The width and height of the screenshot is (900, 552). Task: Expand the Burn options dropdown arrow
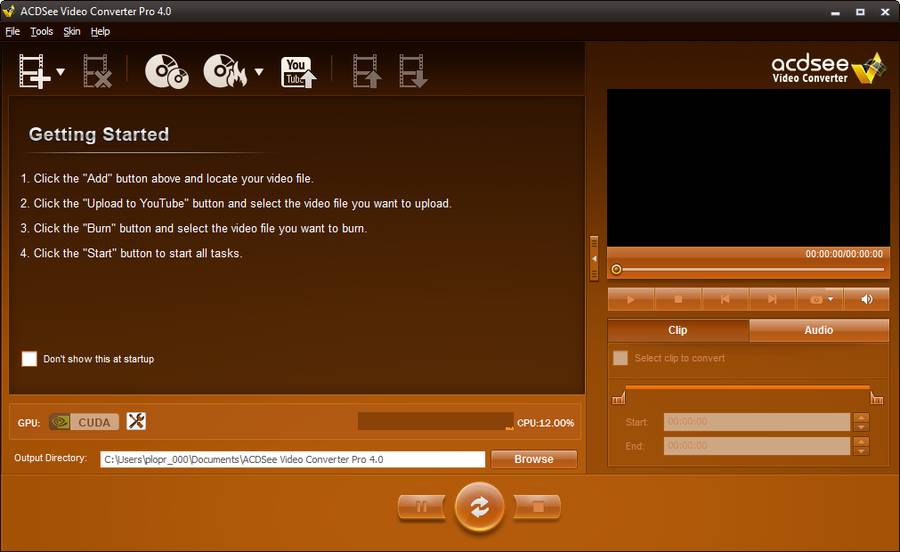259,72
